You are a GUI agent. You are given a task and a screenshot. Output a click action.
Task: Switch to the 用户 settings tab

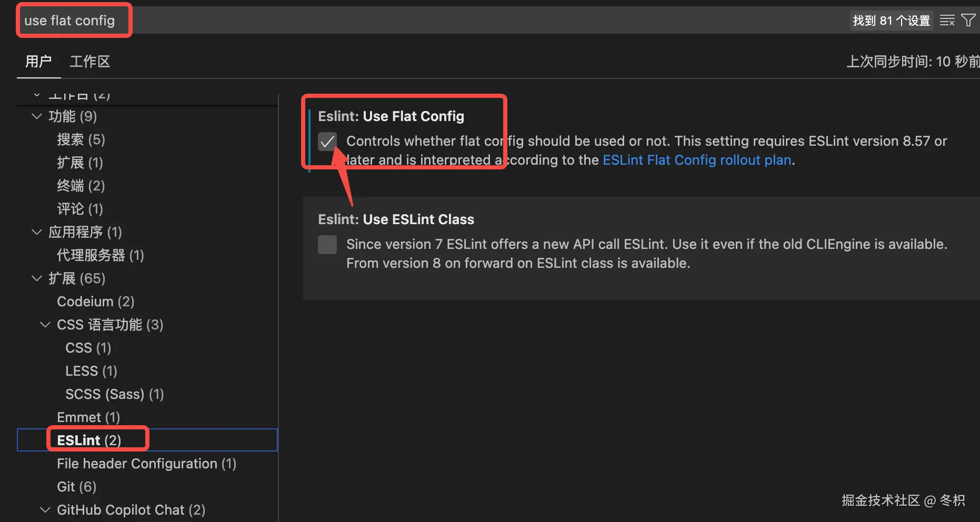tap(38, 62)
